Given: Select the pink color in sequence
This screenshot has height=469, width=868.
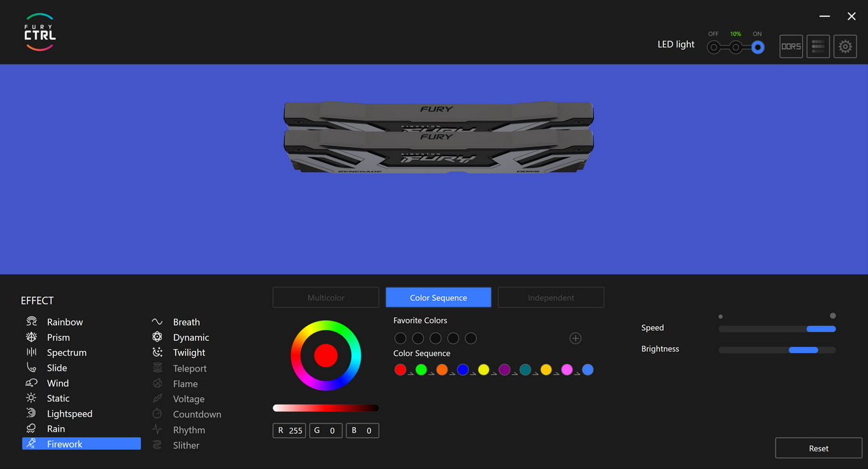Looking at the screenshot, I should pyautogui.click(x=567, y=369).
